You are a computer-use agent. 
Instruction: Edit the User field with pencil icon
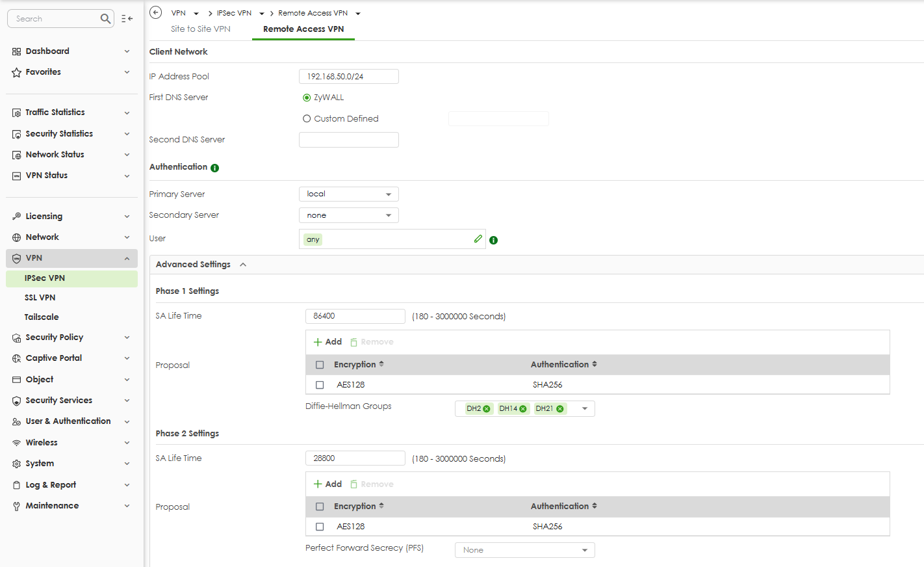(x=478, y=239)
